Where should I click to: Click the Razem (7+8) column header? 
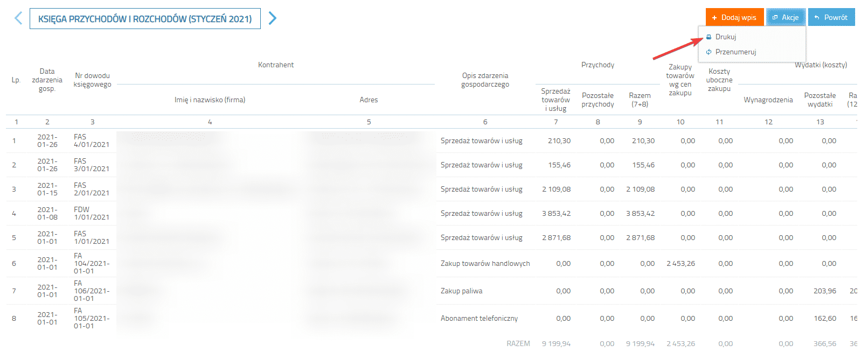(x=640, y=100)
